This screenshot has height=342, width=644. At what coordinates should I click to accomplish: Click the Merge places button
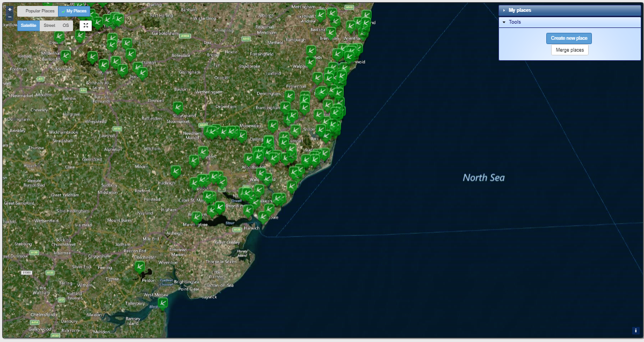coord(569,50)
